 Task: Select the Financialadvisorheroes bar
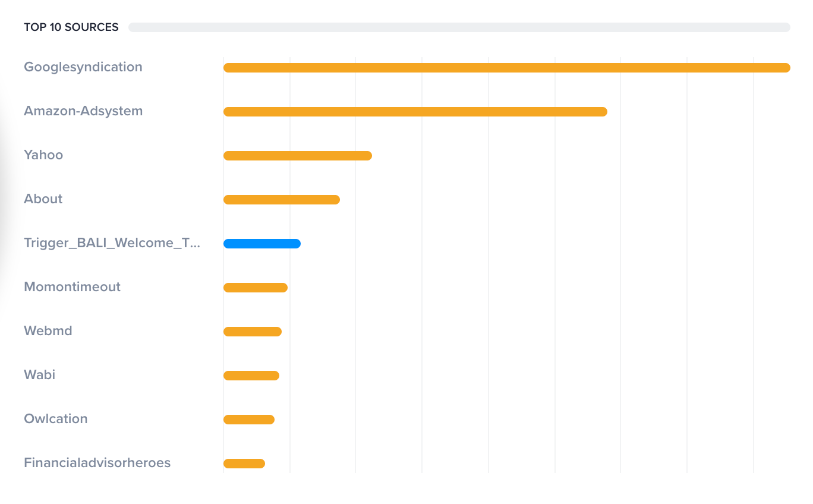[x=244, y=464]
